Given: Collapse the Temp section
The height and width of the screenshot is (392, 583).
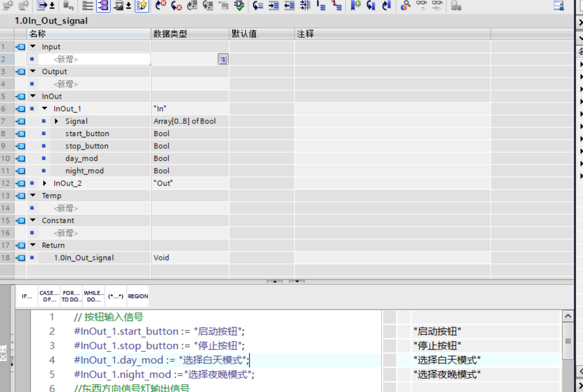Looking at the screenshot, I should 33,195.
